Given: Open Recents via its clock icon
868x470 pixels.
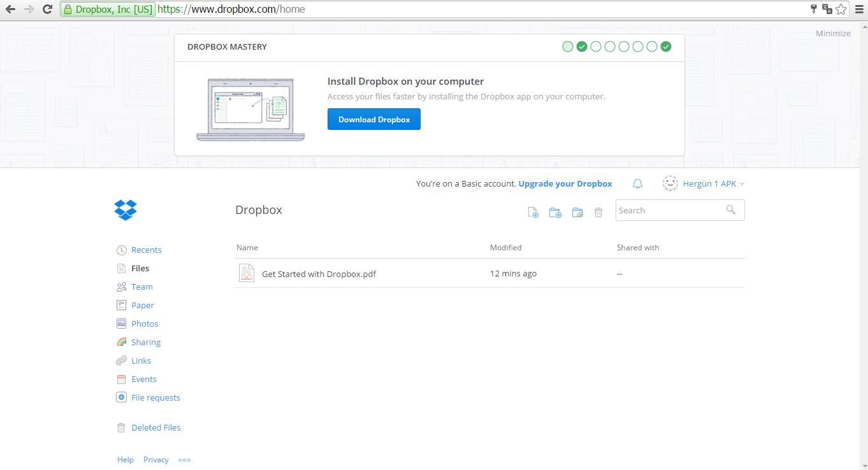Looking at the screenshot, I should click(121, 250).
